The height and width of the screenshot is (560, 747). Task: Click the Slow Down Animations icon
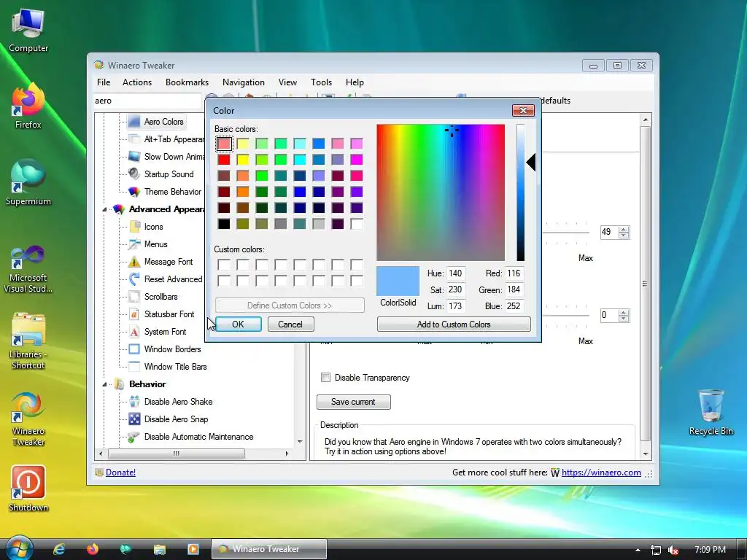[134, 157]
